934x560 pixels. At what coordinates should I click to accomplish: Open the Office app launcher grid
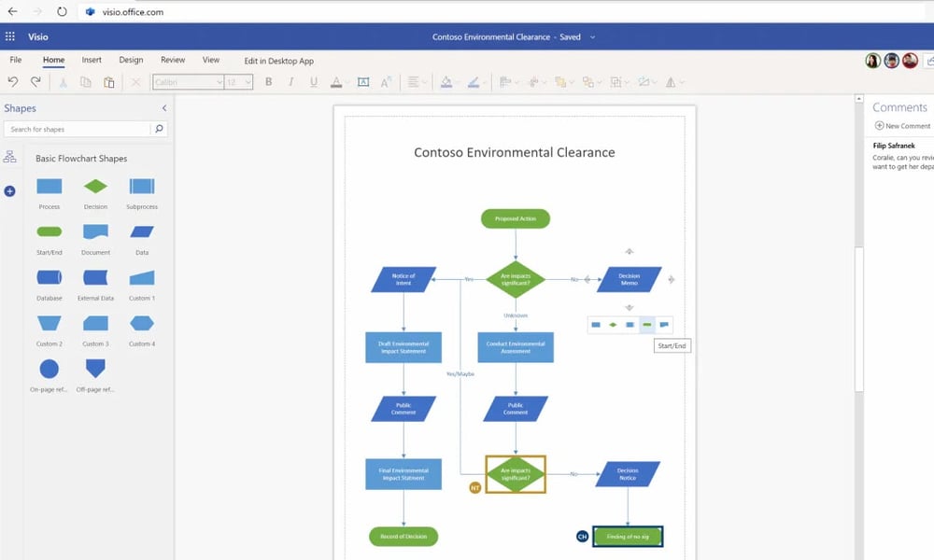point(10,37)
